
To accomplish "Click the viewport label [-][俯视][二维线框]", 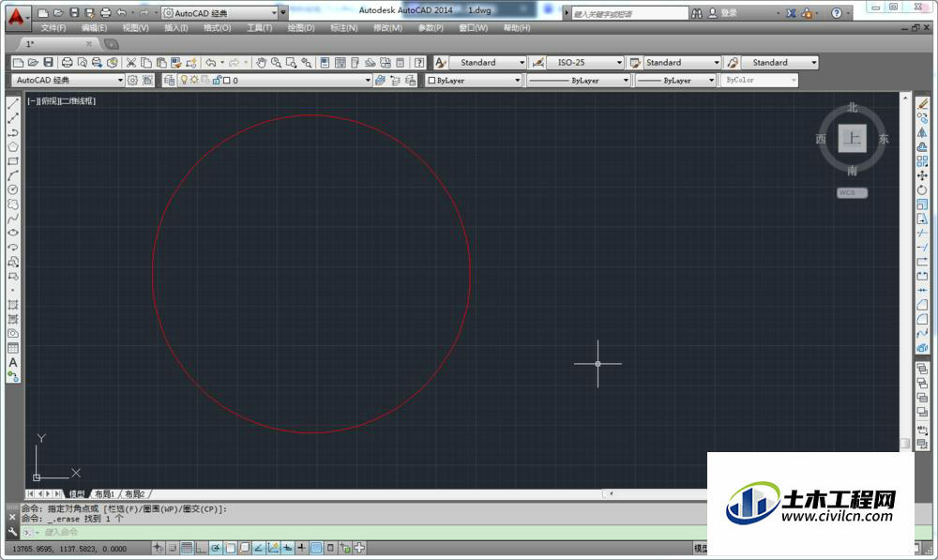I will click(61, 101).
